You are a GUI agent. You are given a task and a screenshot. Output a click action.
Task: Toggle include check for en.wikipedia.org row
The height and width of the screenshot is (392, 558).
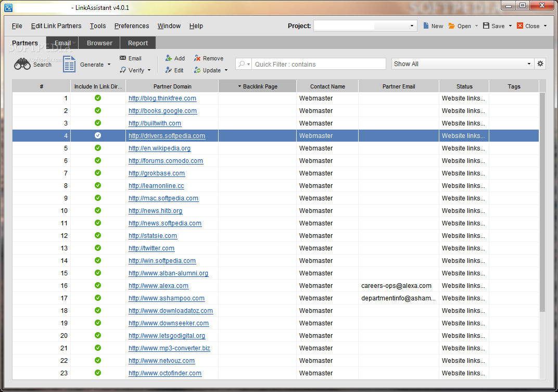point(98,148)
